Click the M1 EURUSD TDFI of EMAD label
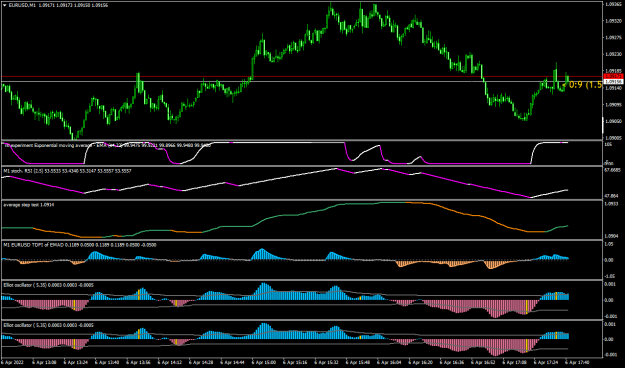The height and width of the screenshot is (368, 625). tap(80, 245)
